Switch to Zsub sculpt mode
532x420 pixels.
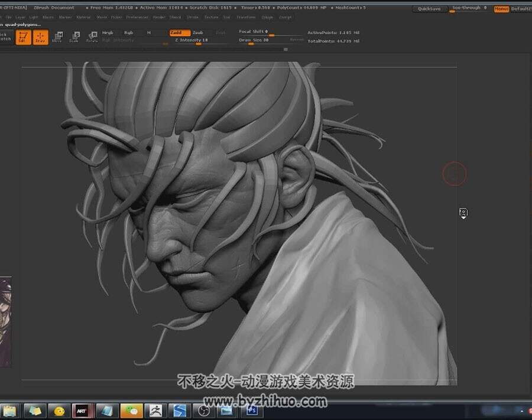(x=198, y=33)
